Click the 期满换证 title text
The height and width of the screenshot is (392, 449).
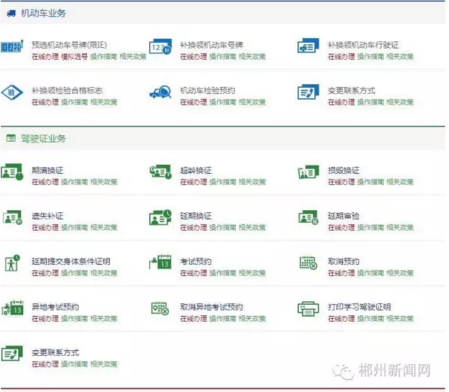point(47,170)
